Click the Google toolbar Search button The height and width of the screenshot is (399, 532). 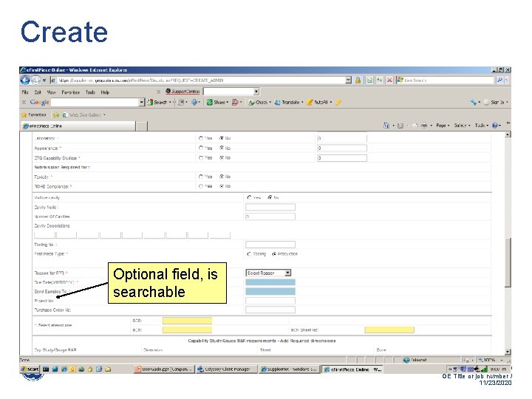point(158,102)
